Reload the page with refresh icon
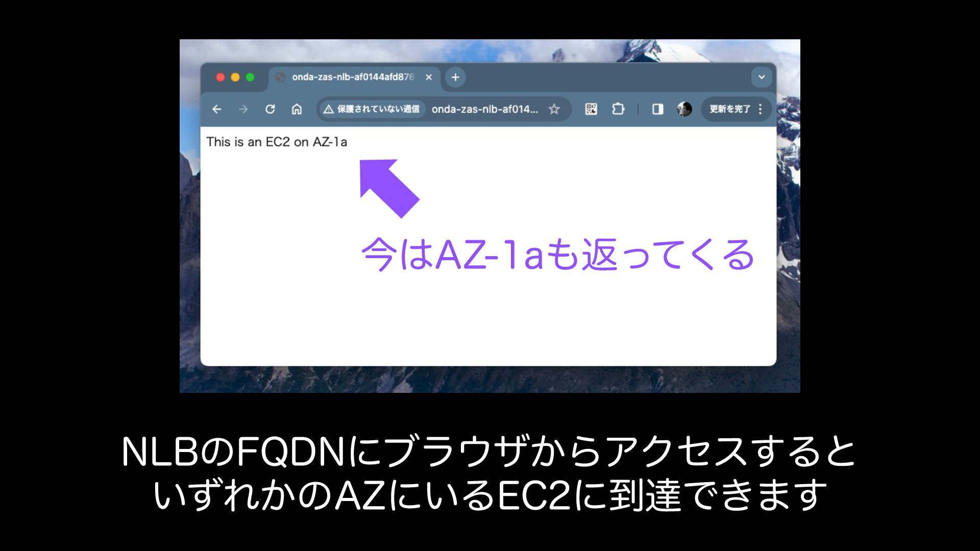980x551 pixels. tap(270, 109)
